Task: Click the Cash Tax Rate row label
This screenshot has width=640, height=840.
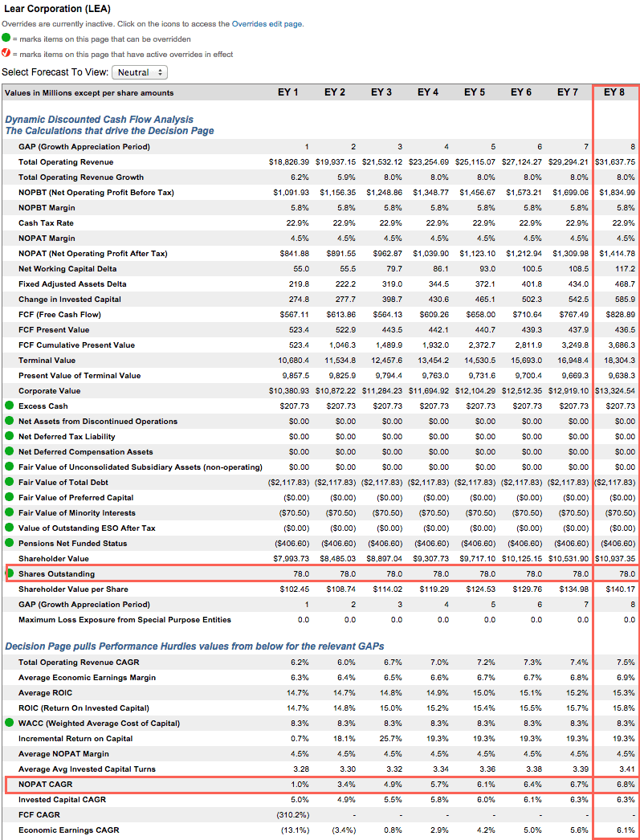Action: (46, 223)
